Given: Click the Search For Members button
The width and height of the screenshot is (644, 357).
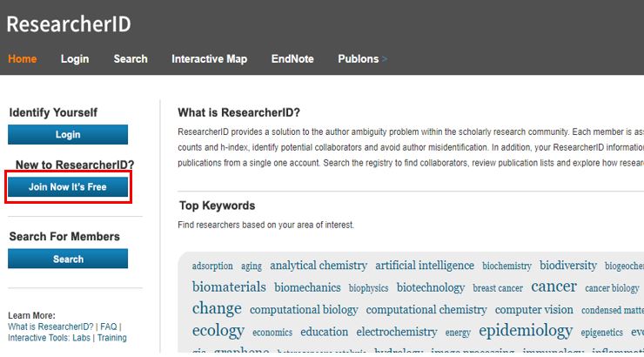Looking at the screenshot, I should coord(68,259).
